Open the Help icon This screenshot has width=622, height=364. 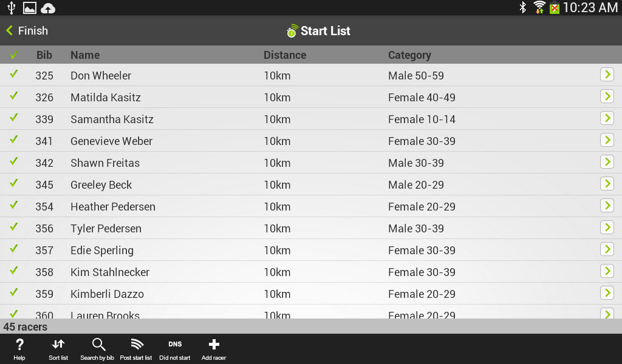point(19,348)
